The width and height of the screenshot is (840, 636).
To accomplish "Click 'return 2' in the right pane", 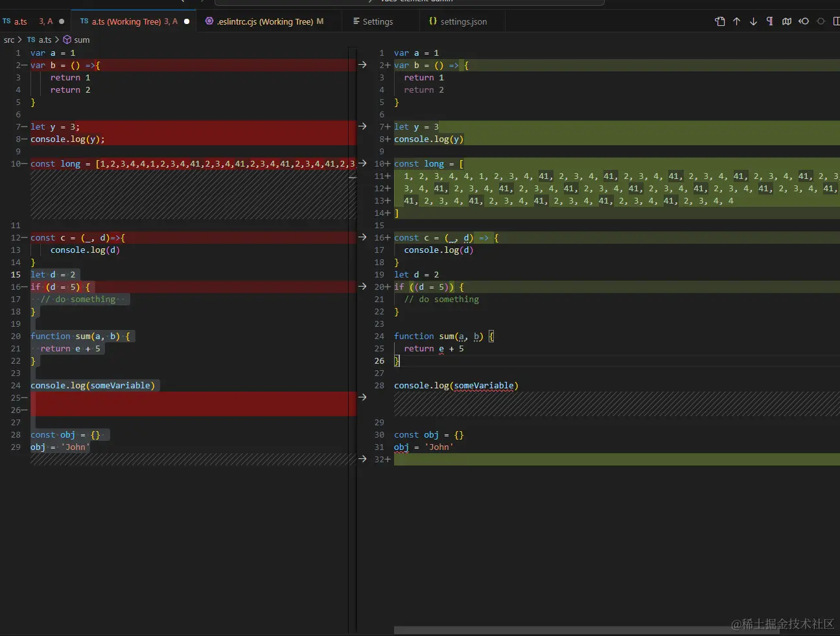I will [424, 89].
